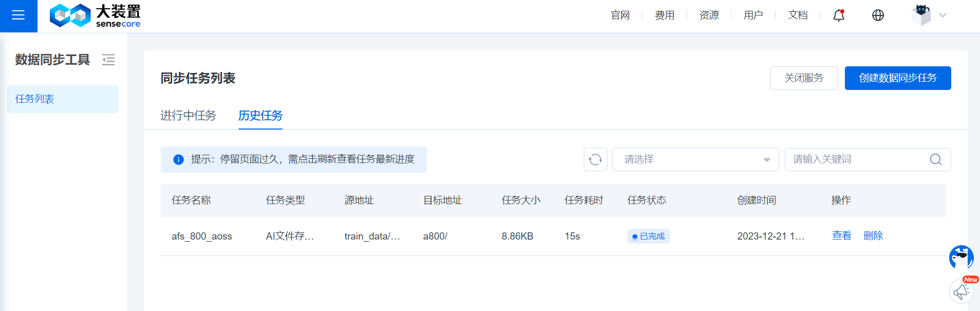The width and height of the screenshot is (980, 311).
Task: View the afs_800_aoss task via 查看
Action: pyautogui.click(x=841, y=236)
